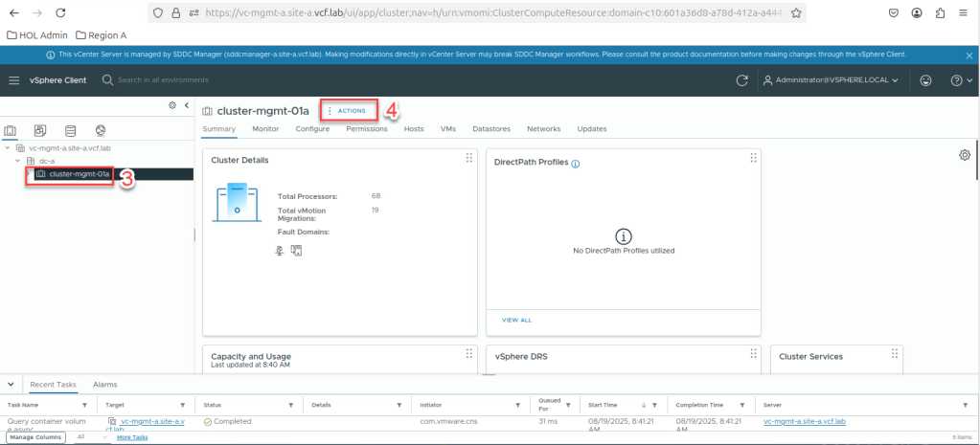
Task: Click the Search in all environments field
Action: click(163, 80)
